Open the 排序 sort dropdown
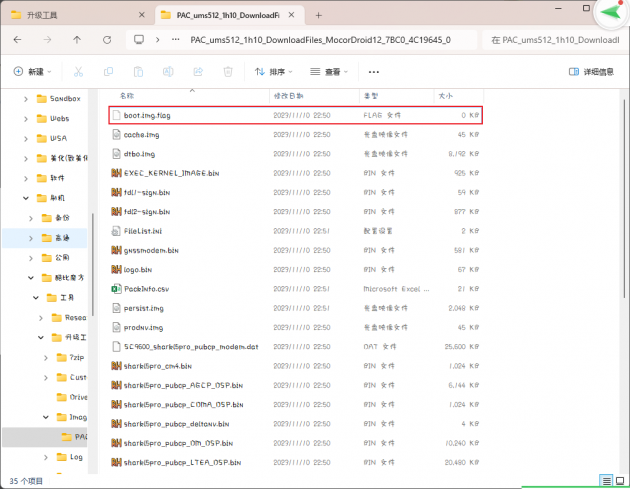The height and width of the screenshot is (489, 630). pyautogui.click(x=273, y=72)
